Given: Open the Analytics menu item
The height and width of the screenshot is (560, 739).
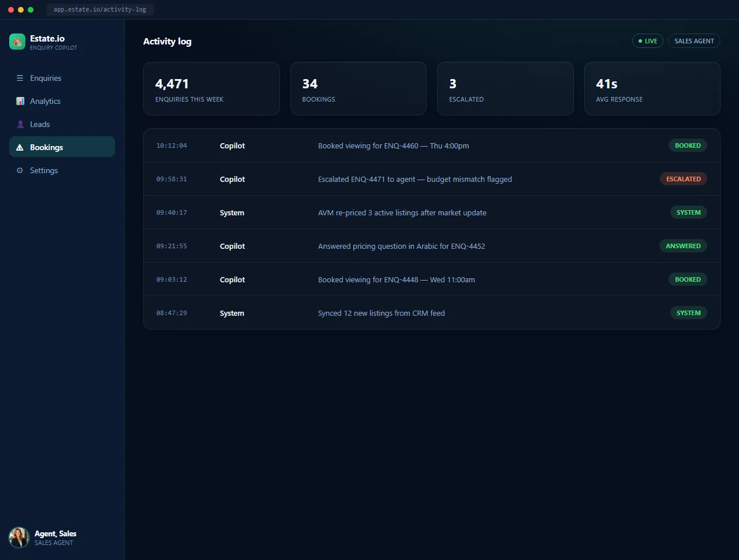Looking at the screenshot, I should (x=62, y=101).
